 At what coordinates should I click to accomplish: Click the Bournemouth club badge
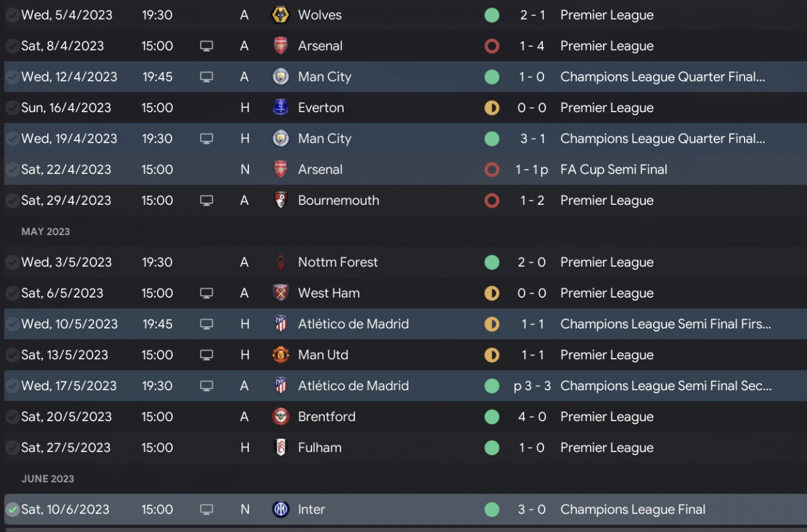[x=280, y=200]
